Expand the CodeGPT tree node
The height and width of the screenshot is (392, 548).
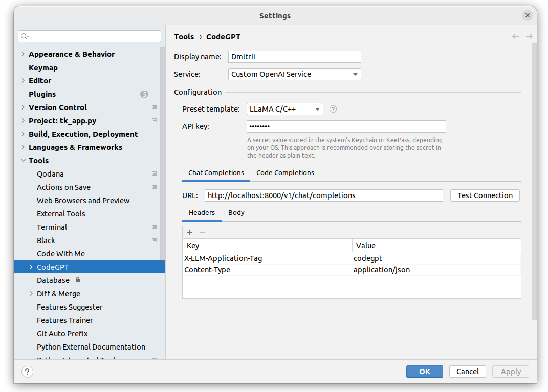(x=31, y=267)
